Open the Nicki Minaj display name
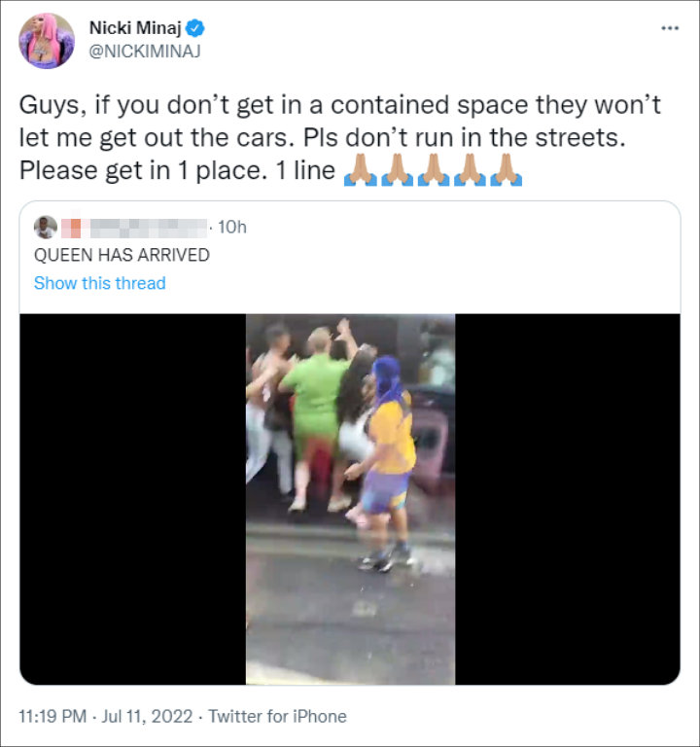This screenshot has width=700, height=747. pos(135,28)
